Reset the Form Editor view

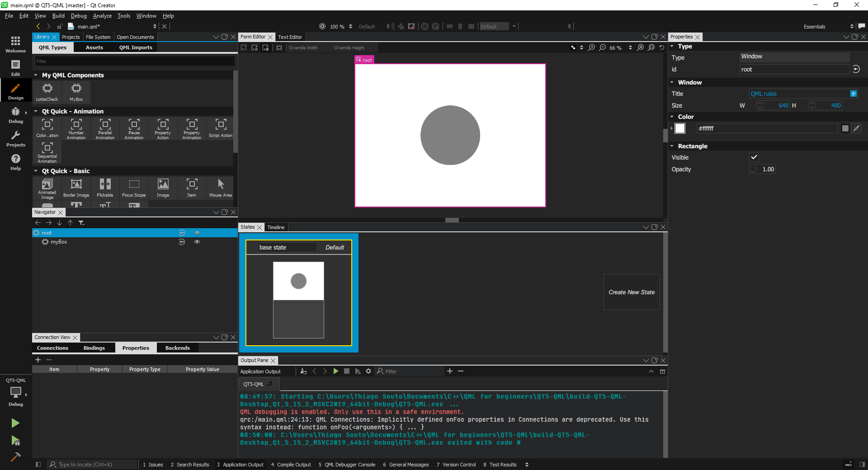point(662,47)
